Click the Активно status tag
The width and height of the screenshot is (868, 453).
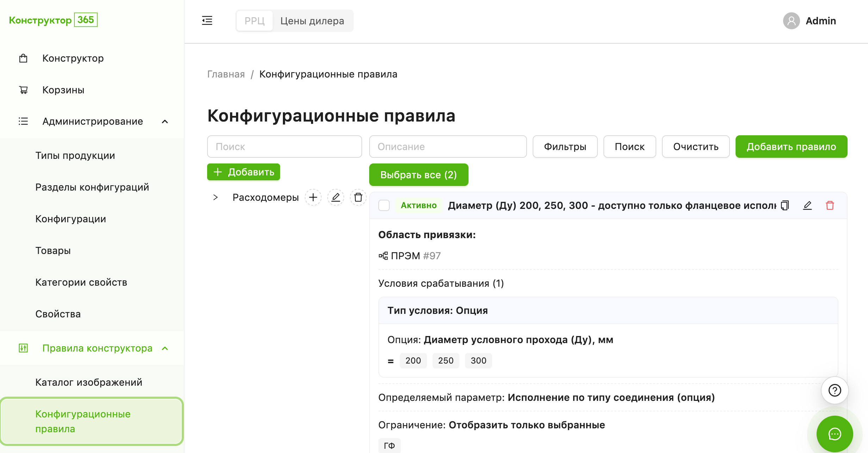click(x=418, y=205)
